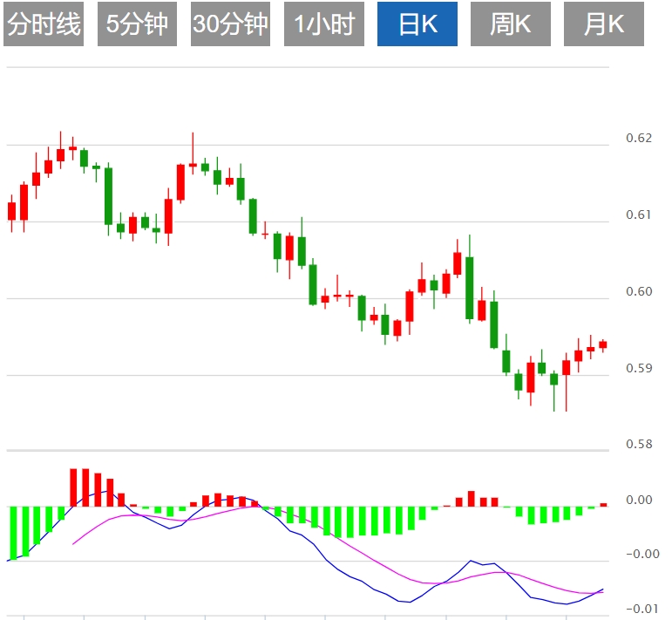Open the 30分钟 interval tab
The height and width of the screenshot is (620, 672).
tap(230, 24)
